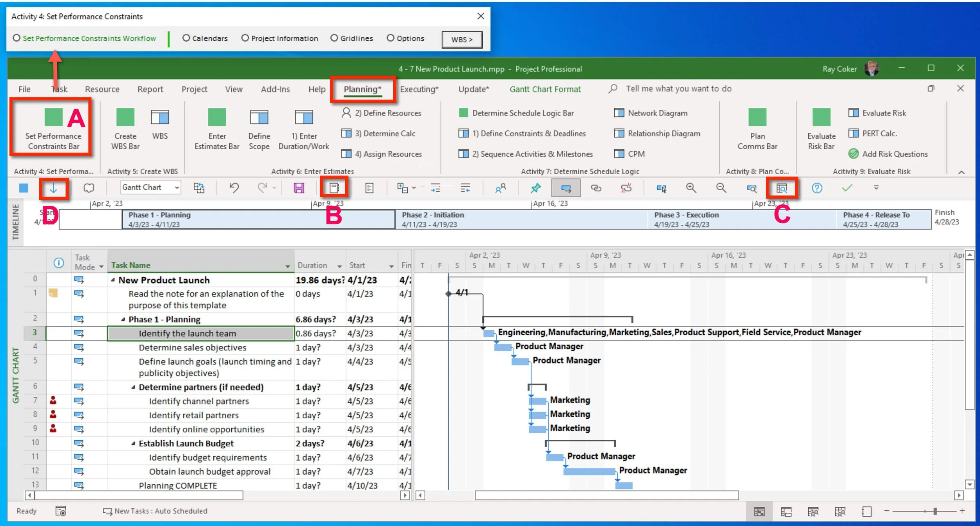The image size is (980, 526).
Task: Click the blue Help question mark icon
Action: (817, 188)
